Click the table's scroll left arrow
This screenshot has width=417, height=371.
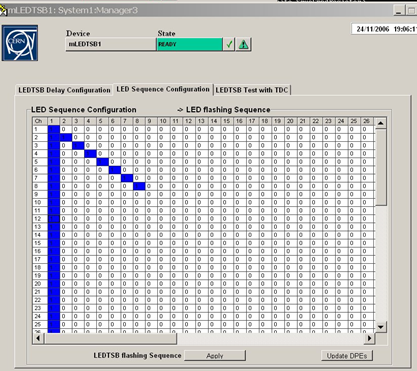38,338
